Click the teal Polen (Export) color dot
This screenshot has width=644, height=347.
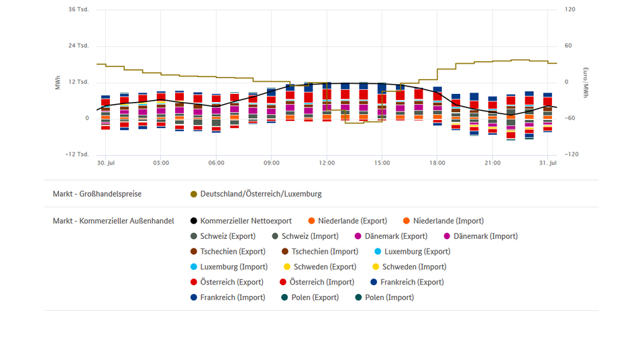[x=284, y=297]
